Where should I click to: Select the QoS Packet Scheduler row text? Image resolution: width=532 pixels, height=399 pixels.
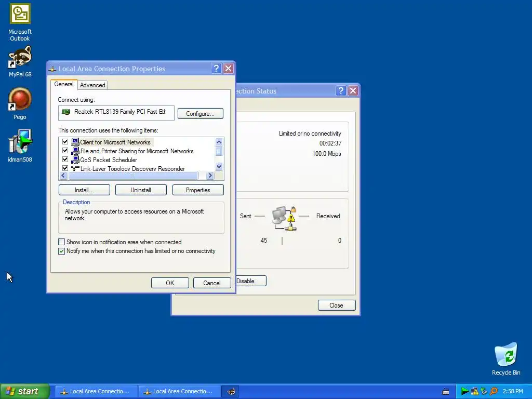click(109, 160)
